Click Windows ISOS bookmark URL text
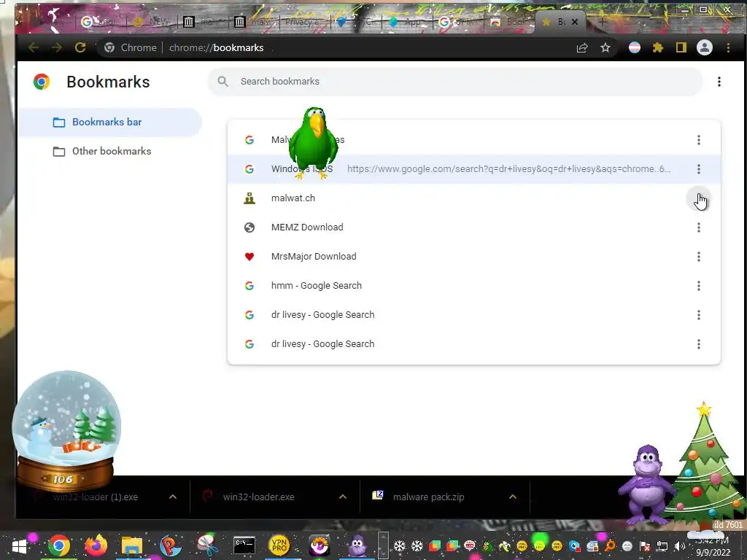The width and height of the screenshot is (747, 560). (508, 169)
